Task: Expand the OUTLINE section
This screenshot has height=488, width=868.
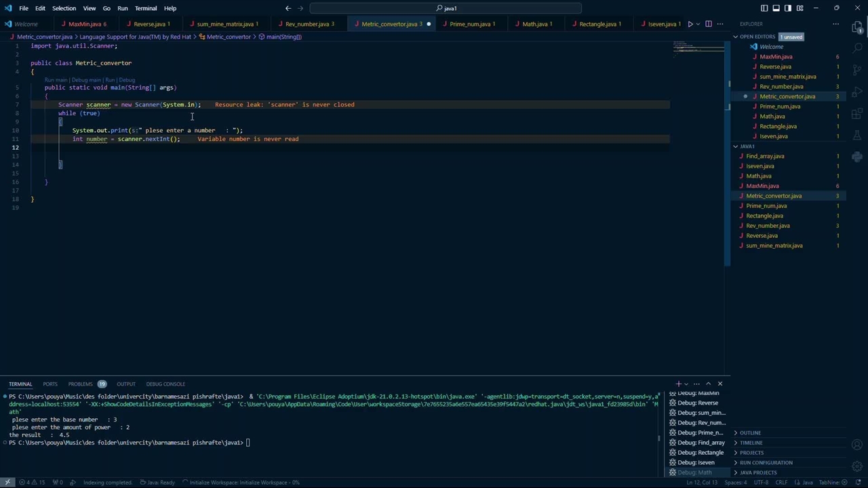Action: pyautogui.click(x=750, y=432)
